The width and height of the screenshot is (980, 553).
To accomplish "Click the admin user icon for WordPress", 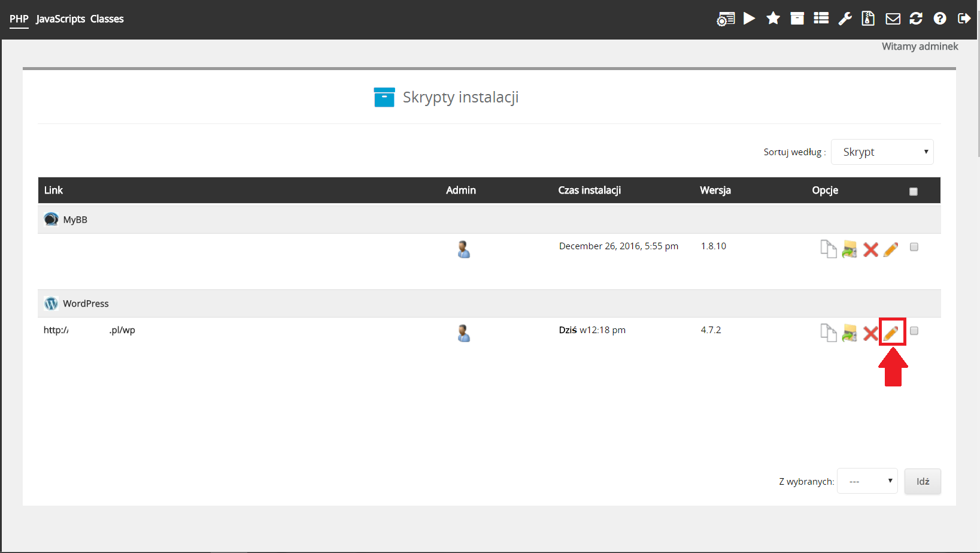I will pyautogui.click(x=463, y=333).
